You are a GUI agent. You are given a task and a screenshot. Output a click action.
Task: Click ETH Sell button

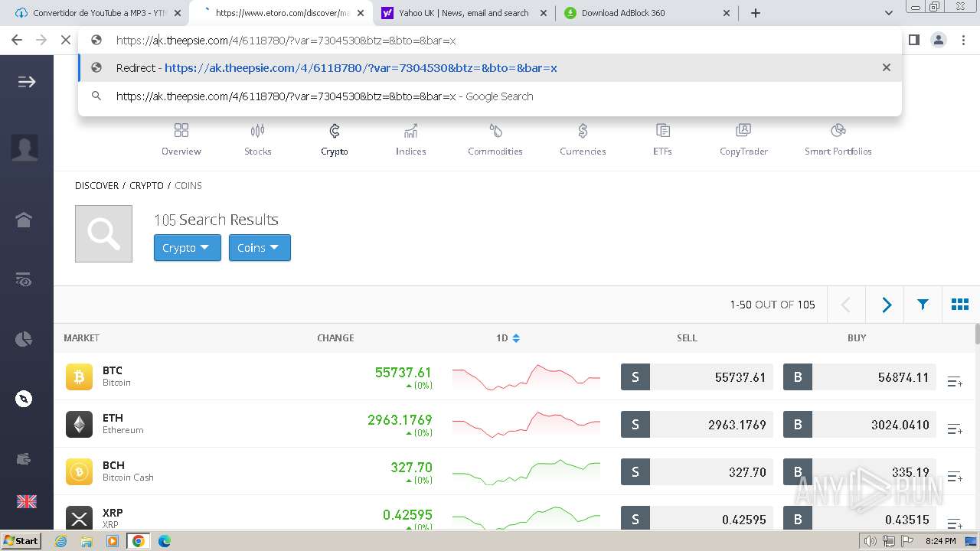pyautogui.click(x=697, y=425)
